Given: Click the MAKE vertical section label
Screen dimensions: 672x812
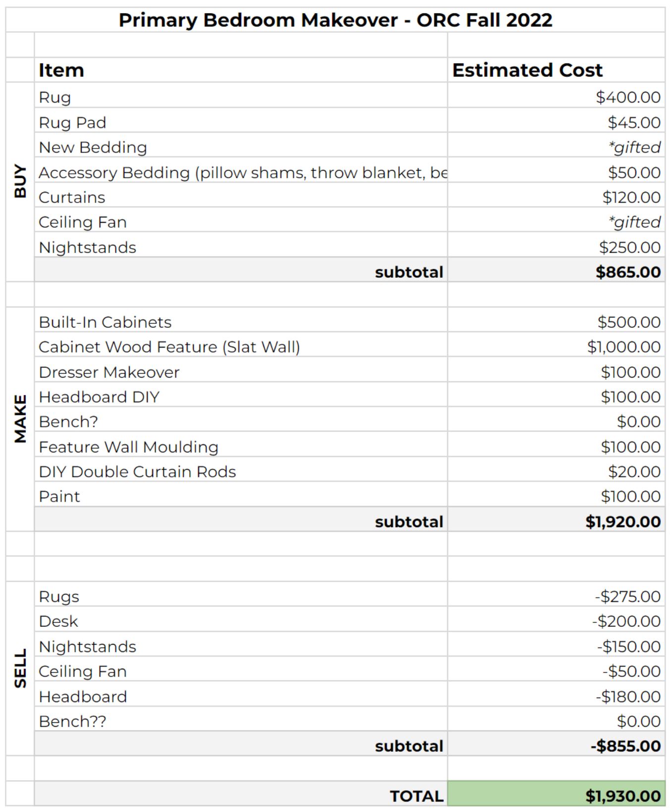Looking at the screenshot, I should coord(20,419).
